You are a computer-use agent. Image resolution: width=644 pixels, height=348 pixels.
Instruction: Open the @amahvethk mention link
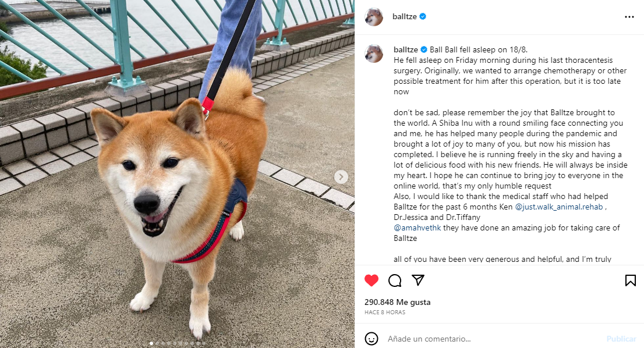(417, 228)
